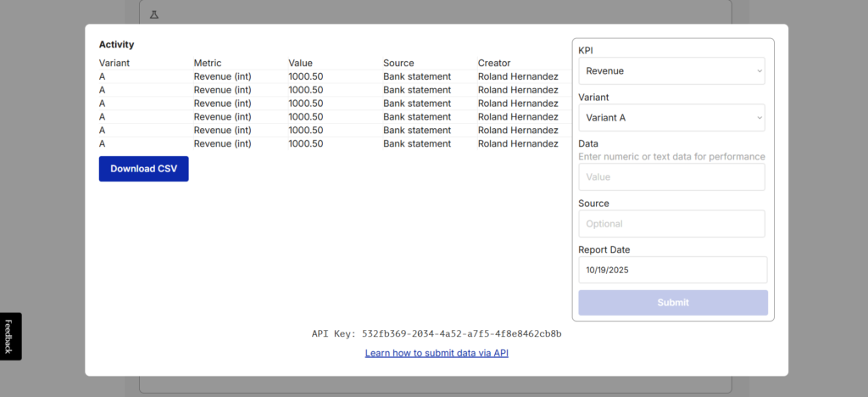This screenshot has width=868, height=397.
Task: Open the Feedback side tab
Action: (10, 336)
